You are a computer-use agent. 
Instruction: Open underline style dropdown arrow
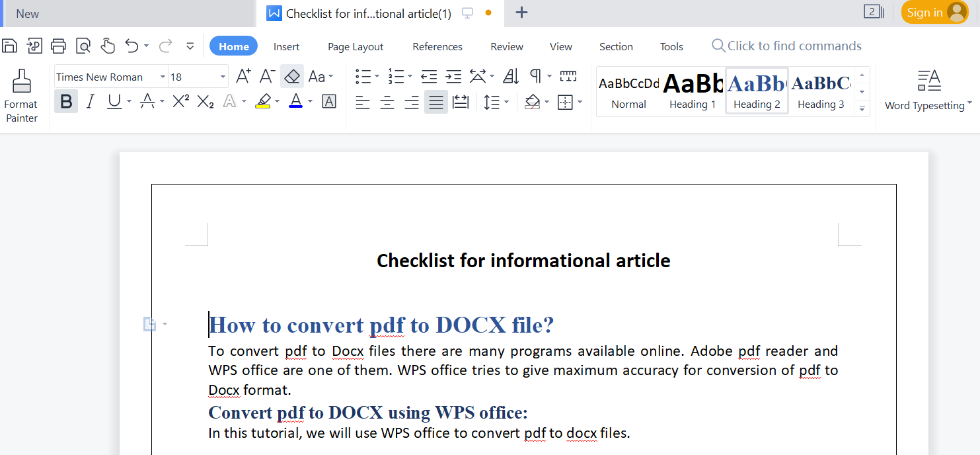tap(129, 101)
